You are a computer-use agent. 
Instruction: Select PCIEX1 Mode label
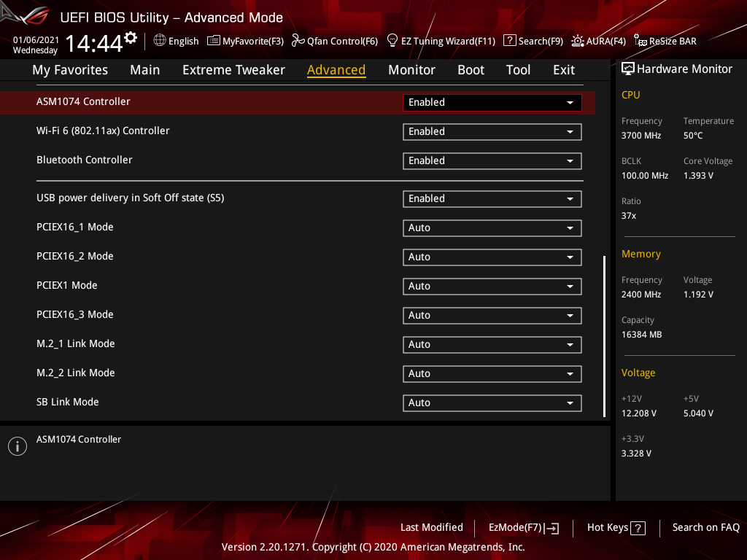(x=66, y=286)
